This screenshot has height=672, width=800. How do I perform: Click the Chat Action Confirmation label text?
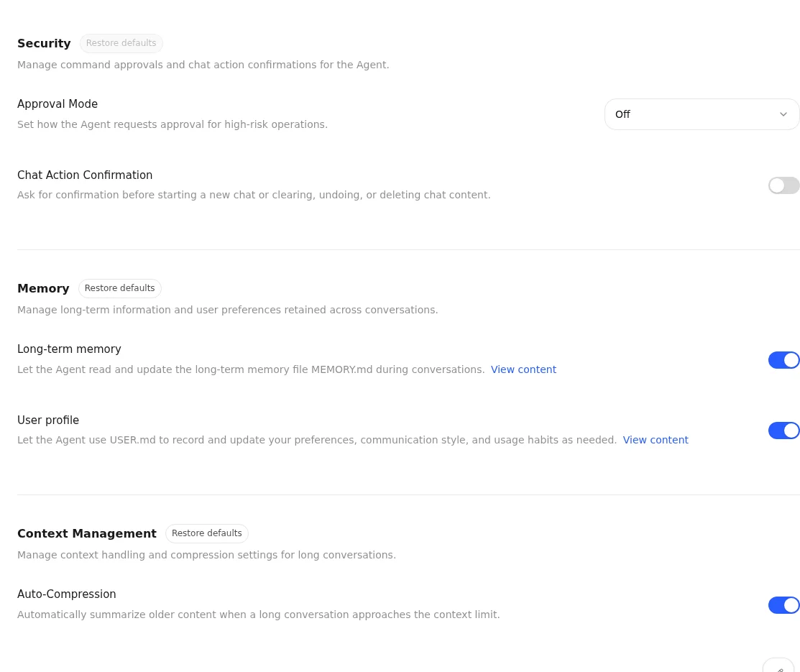pyautogui.click(x=85, y=175)
